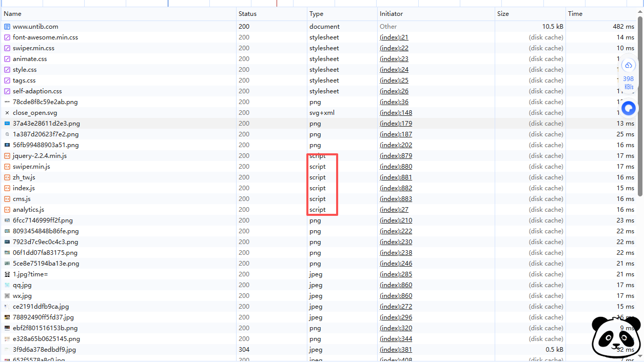Click the X icon beside close_open.svg
The image size is (644, 362).
7,113
